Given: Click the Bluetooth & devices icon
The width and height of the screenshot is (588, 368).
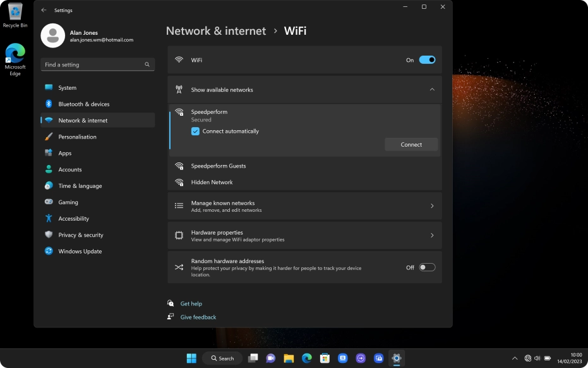Looking at the screenshot, I should pos(49,104).
